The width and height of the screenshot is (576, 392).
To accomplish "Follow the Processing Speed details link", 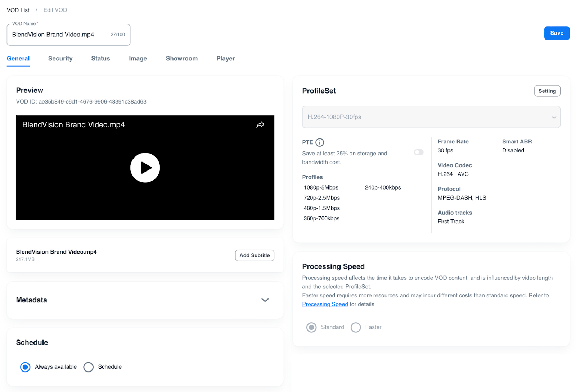I will pyautogui.click(x=325, y=304).
